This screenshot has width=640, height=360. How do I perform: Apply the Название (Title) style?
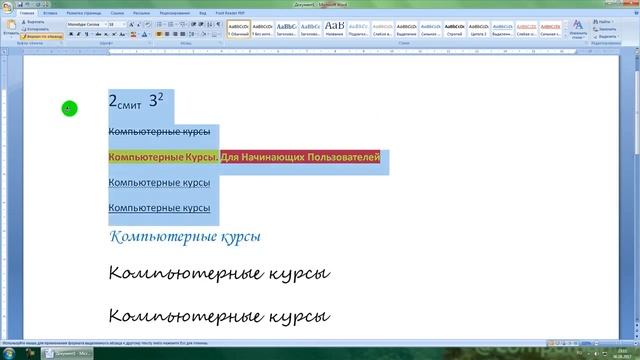pos(334,29)
